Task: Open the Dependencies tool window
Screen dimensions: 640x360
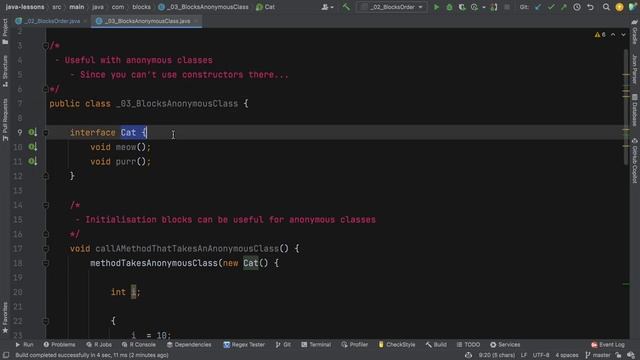Action: pos(189,345)
